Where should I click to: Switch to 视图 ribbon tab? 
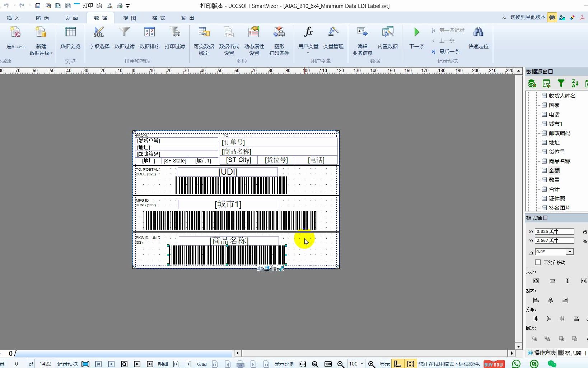[130, 18]
